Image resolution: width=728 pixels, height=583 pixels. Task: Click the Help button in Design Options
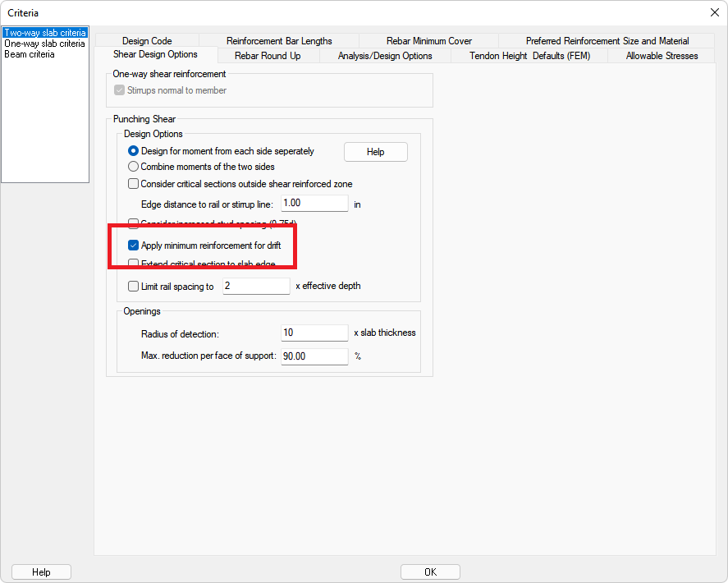pyautogui.click(x=375, y=152)
